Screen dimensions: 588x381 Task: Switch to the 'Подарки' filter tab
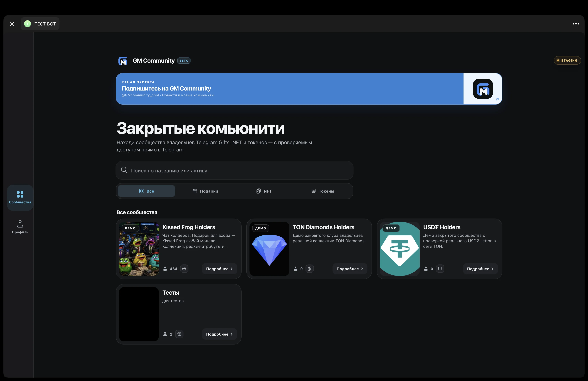tap(205, 191)
